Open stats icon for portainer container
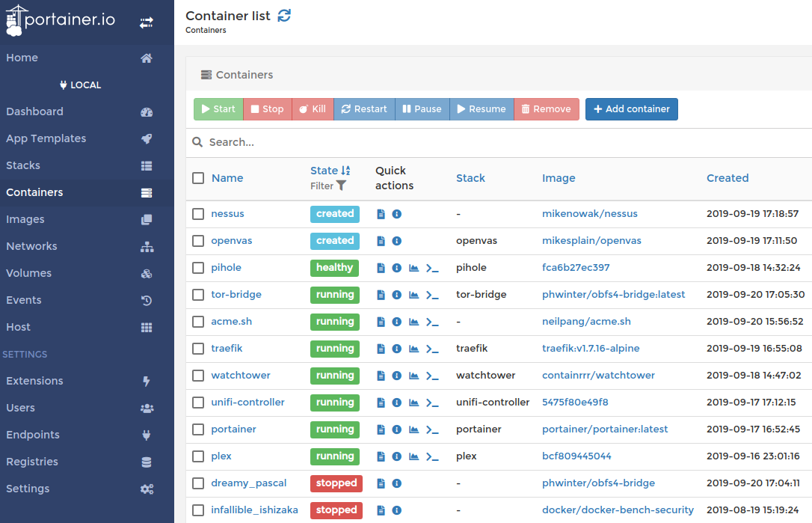This screenshot has height=523, width=812. point(413,429)
